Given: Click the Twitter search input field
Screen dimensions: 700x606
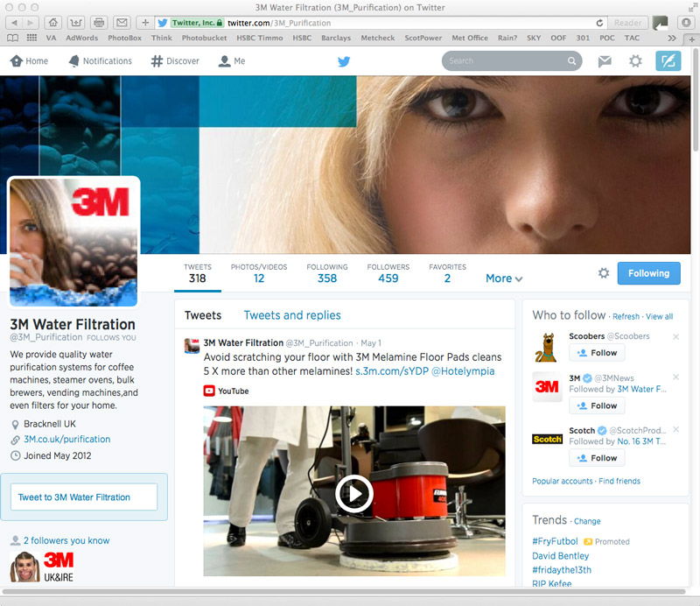Looking at the screenshot, I should coord(506,61).
